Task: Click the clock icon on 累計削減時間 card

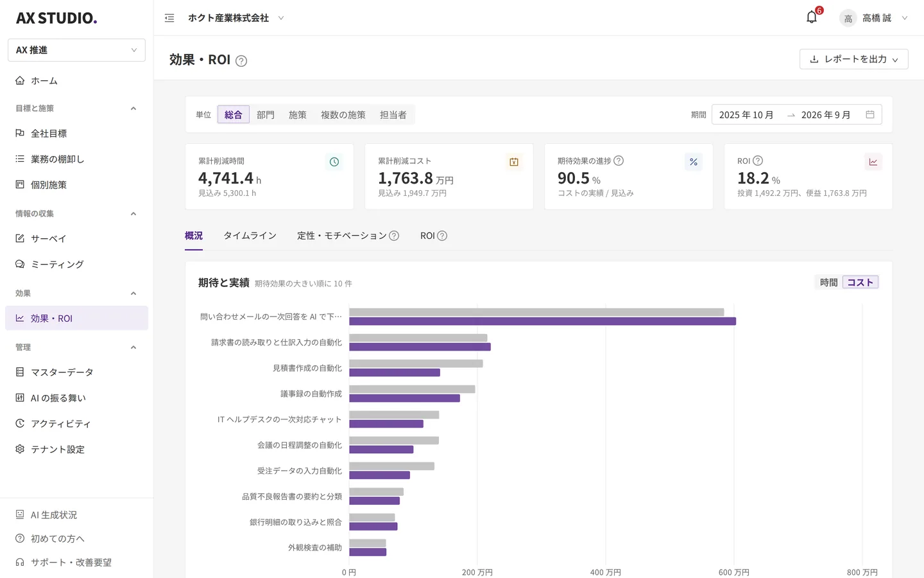Action: (334, 162)
